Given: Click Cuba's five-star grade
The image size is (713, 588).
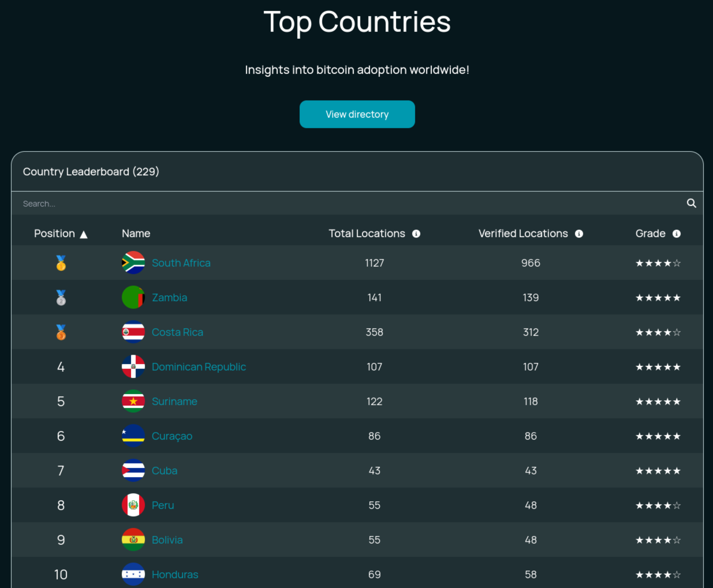Looking at the screenshot, I should [x=658, y=471].
